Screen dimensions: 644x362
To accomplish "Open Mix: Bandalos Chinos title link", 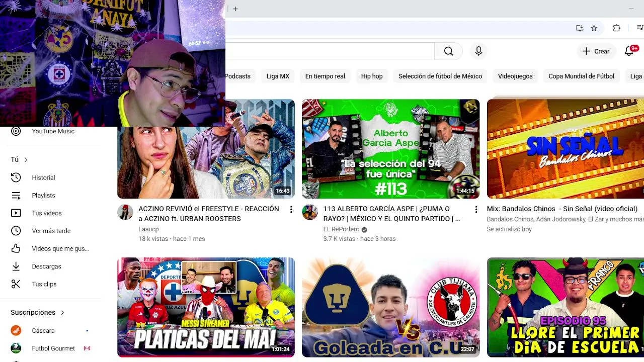I will point(562,209).
